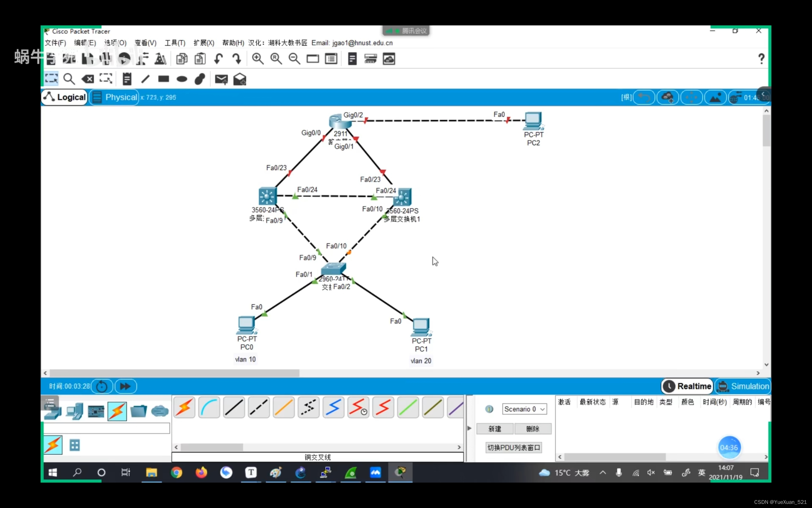Select the Draw Freeform tool
Image resolution: width=812 pixels, height=508 pixels.
pos(200,79)
